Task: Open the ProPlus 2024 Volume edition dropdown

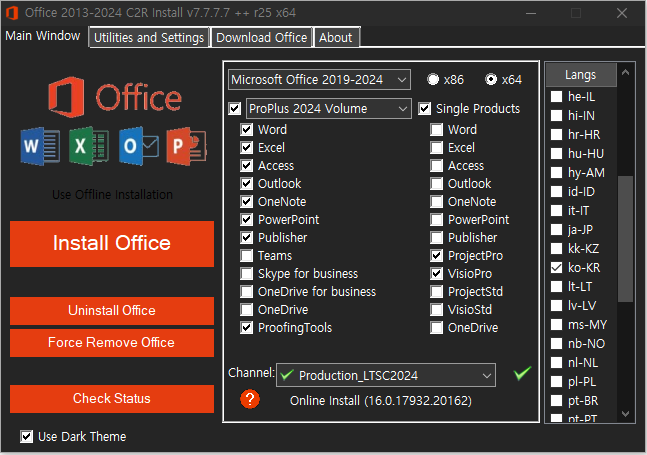Action: point(328,108)
